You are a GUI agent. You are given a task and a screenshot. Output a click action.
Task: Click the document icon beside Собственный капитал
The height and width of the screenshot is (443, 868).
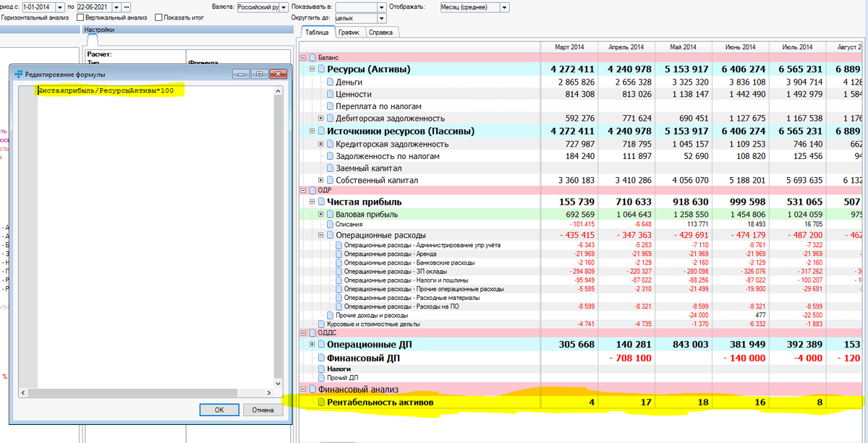point(330,180)
